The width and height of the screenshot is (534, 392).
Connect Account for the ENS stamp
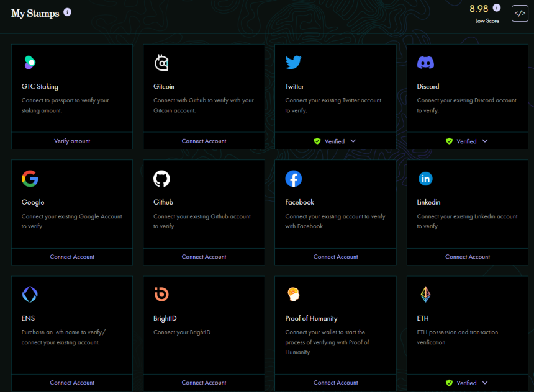click(x=72, y=383)
